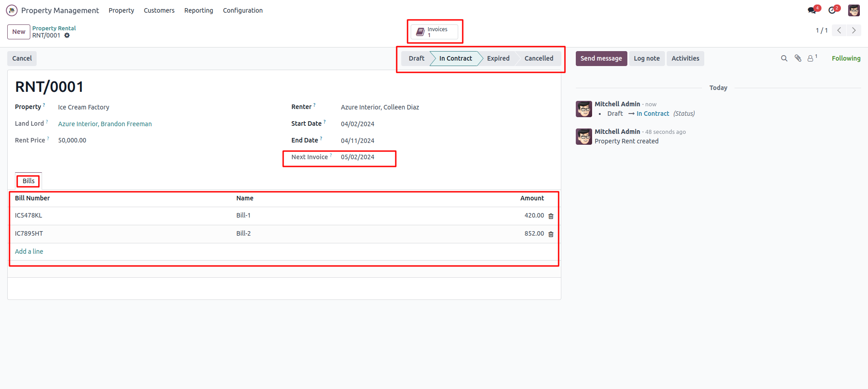Go to the previous record arrow

pos(839,30)
